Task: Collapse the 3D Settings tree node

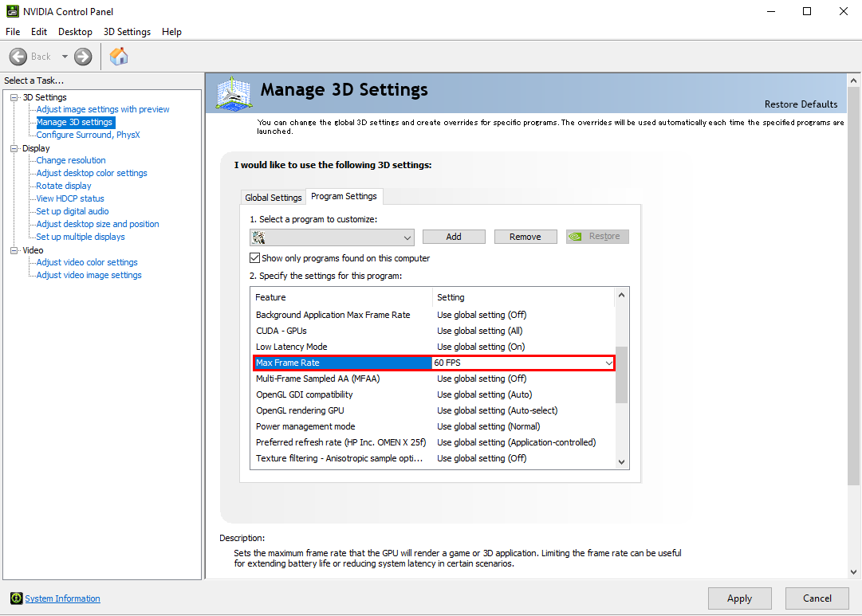Action: 14,97
